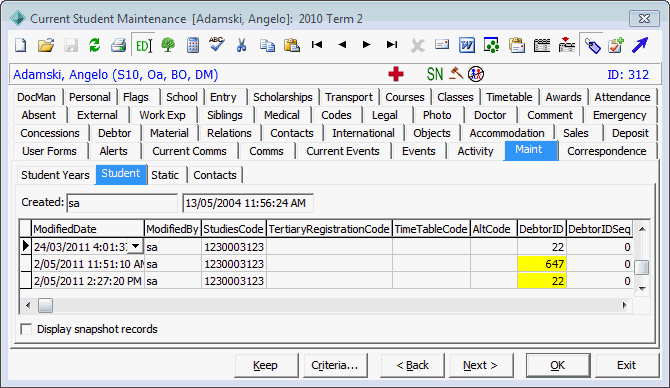This screenshot has height=388, width=670.
Task: Click the < Back button
Action: [x=412, y=365]
